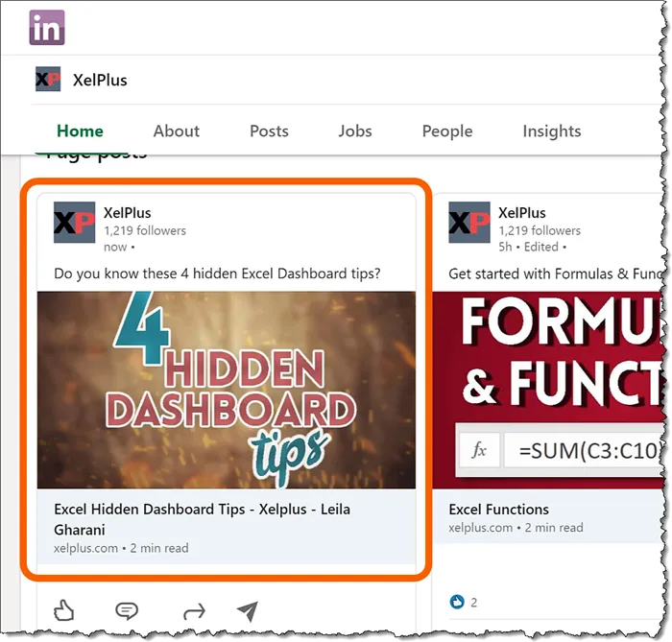The height and width of the screenshot is (642, 672).
Task: Show the Insights tab
Action: tap(551, 131)
